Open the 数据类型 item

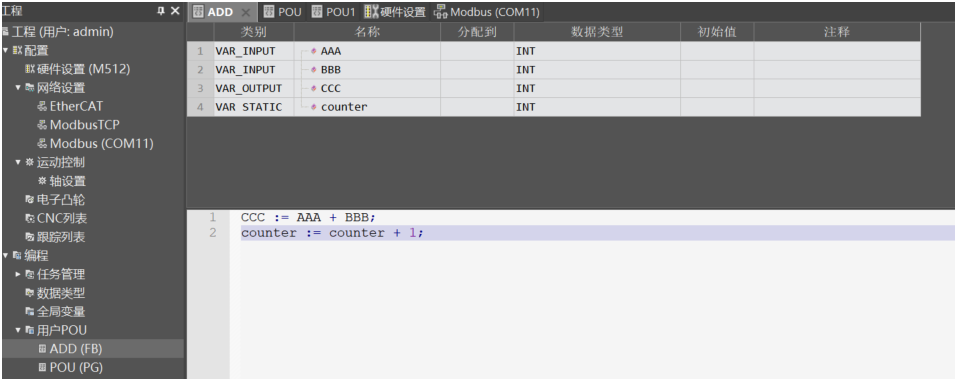[x=61, y=293]
